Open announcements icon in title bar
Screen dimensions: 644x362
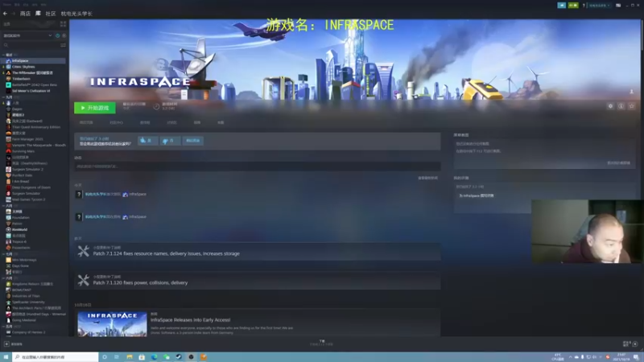(x=561, y=6)
